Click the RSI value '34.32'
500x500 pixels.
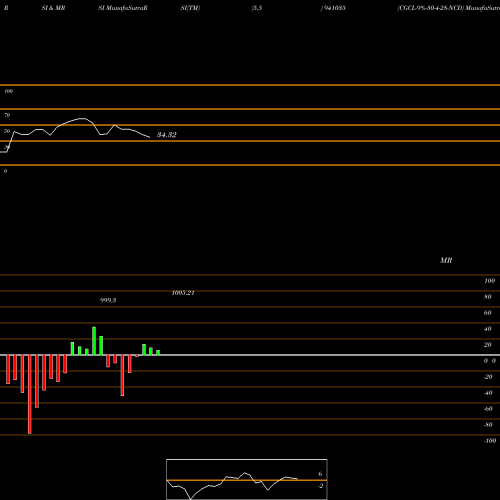coord(167,135)
